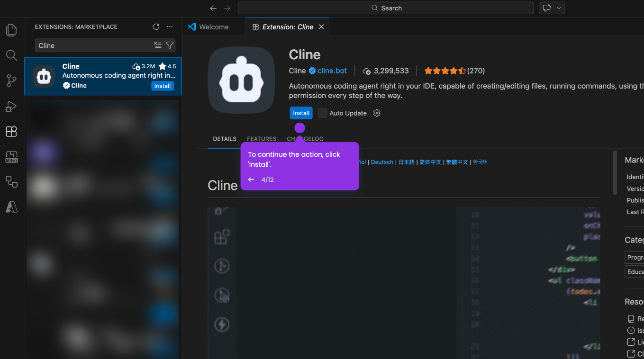Open Views and More Actions in Extensions sidebar

[170, 27]
